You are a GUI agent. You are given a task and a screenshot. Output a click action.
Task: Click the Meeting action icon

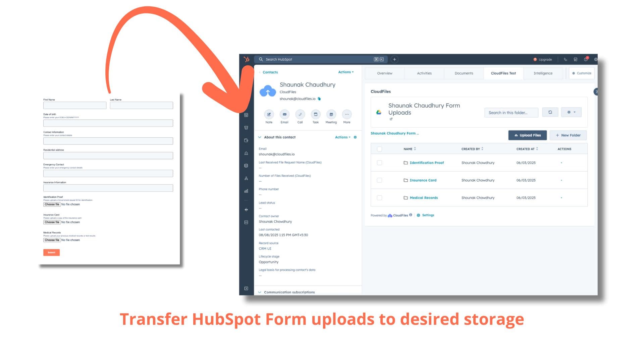pos(331,114)
